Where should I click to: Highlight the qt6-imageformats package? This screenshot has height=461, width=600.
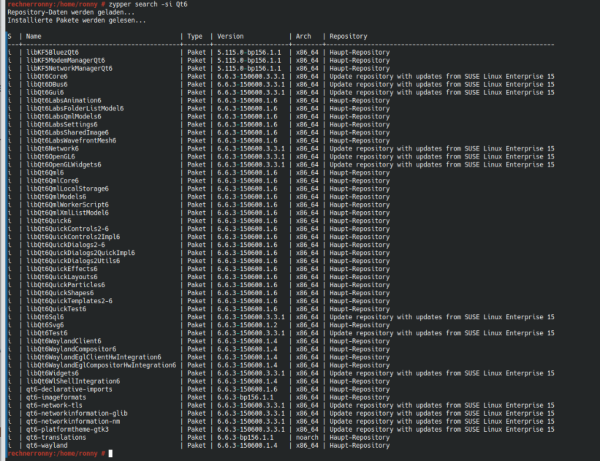pos(56,397)
